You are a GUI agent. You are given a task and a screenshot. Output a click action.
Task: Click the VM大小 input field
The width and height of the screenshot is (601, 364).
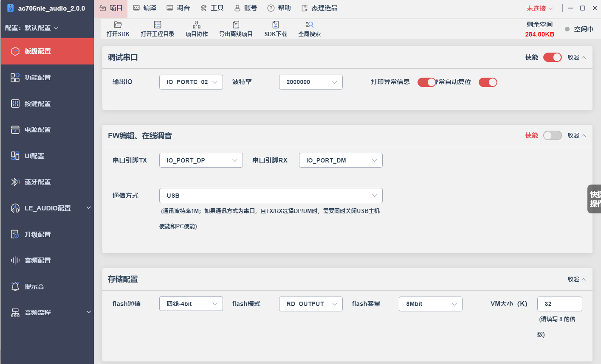pyautogui.click(x=559, y=304)
